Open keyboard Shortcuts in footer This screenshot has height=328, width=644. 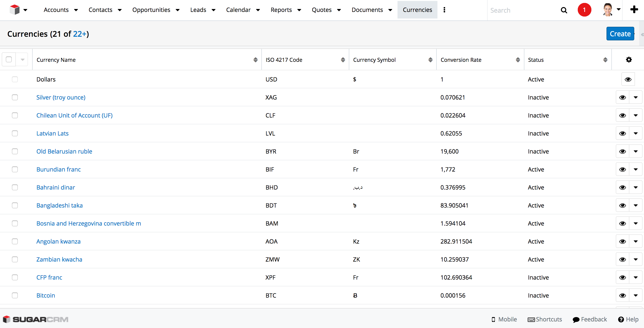point(545,319)
